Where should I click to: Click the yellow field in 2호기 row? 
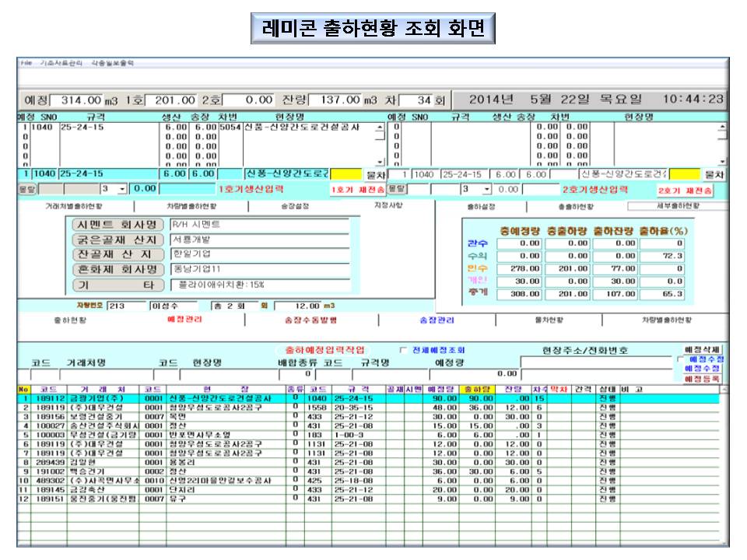tap(685, 174)
